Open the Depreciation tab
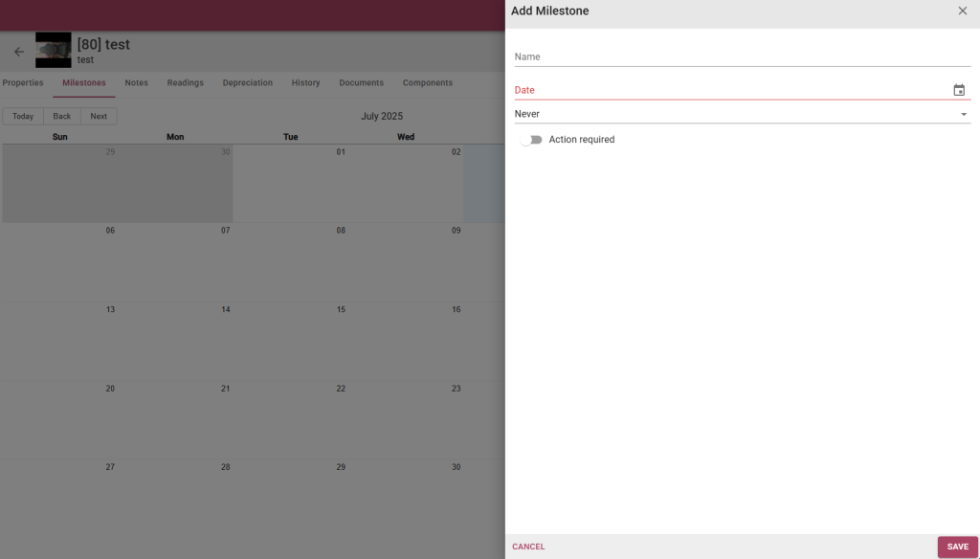Screen dimensions: 980x559 pyautogui.click(x=248, y=82)
